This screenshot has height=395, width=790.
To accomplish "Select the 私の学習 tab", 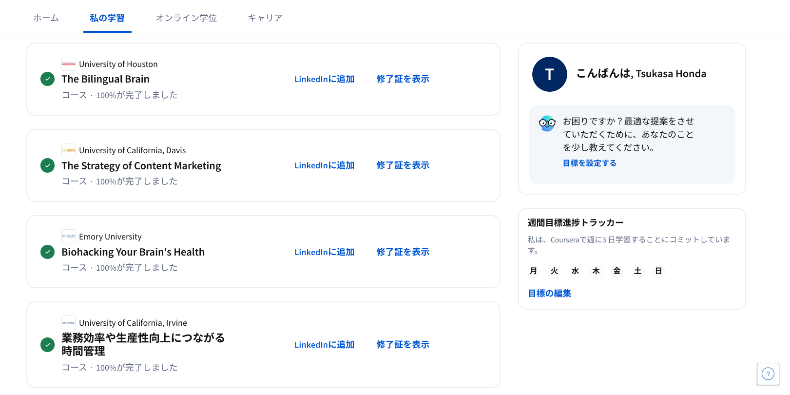I will [x=107, y=18].
